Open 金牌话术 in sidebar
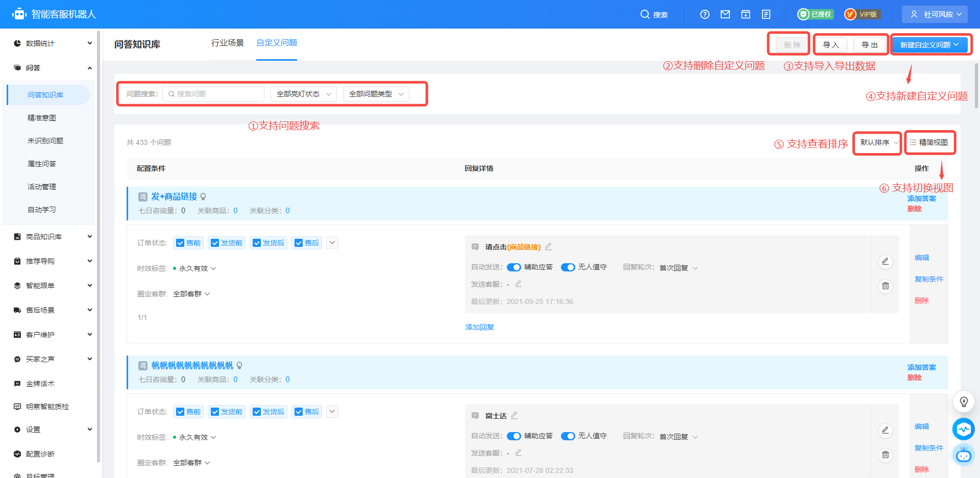This screenshot has height=478, width=980. (x=40, y=384)
